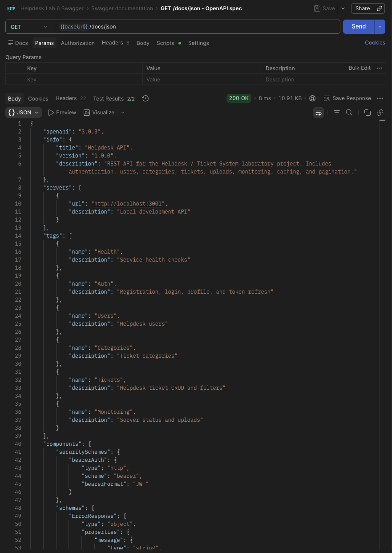Click the "name": "Health" line
392x553 pixels.
(96, 252)
